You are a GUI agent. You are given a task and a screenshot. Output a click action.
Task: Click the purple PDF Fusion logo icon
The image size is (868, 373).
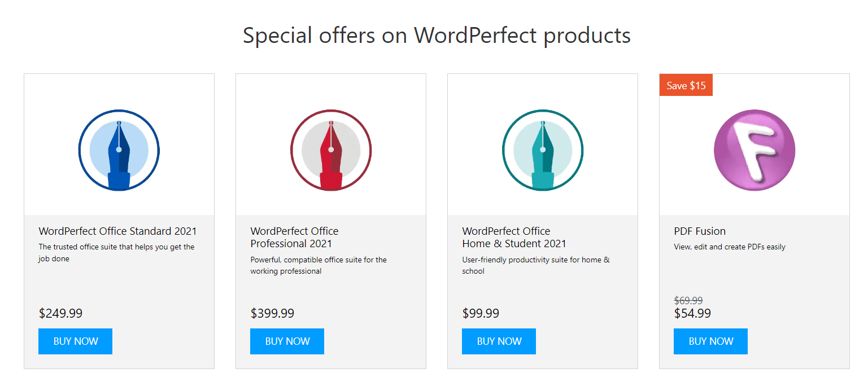pyautogui.click(x=754, y=151)
